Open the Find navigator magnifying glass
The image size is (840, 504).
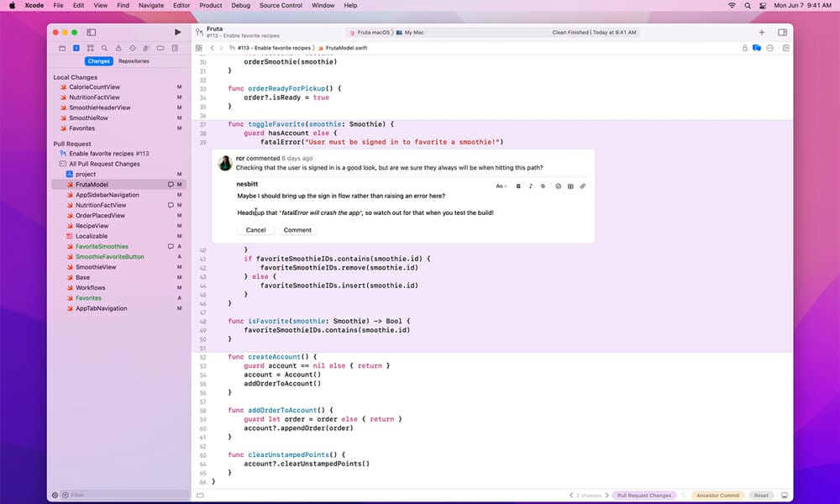point(103,48)
